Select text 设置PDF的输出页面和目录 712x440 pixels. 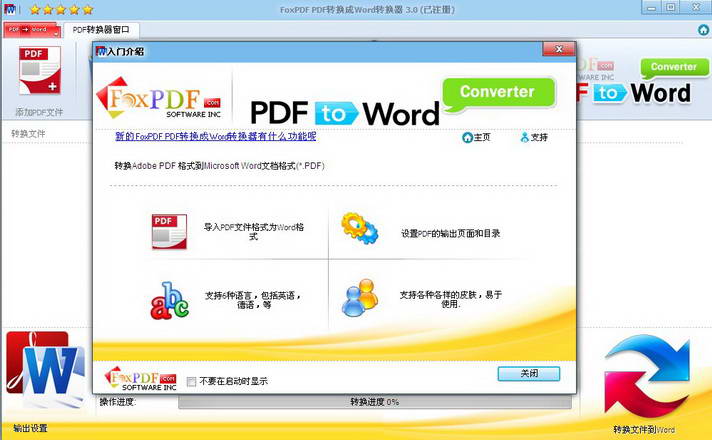click(450, 233)
